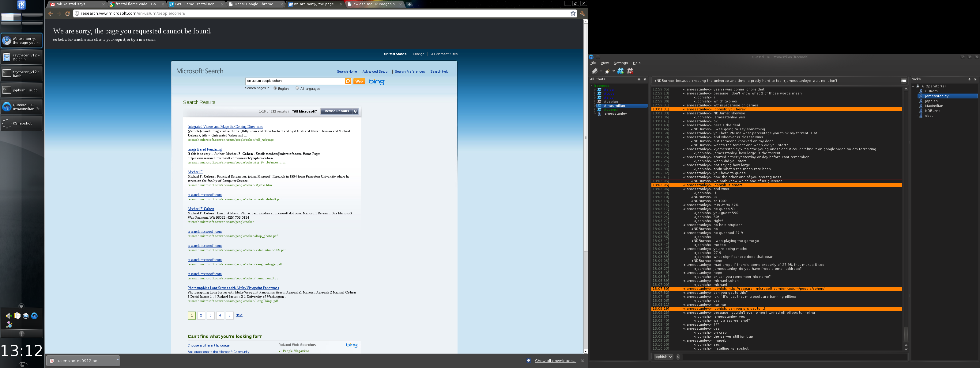Image resolution: width=980 pixels, height=368 pixels.
Task: Open Chrome wrench settings menu
Action: (582, 13)
